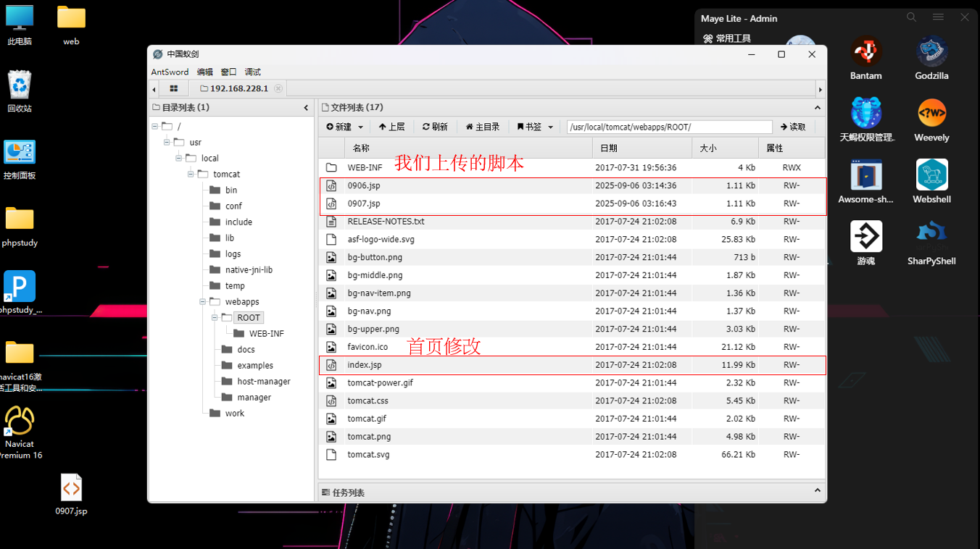Collapse the root / tree node
The image size is (980, 549).
pyautogui.click(x=155, y=126)
